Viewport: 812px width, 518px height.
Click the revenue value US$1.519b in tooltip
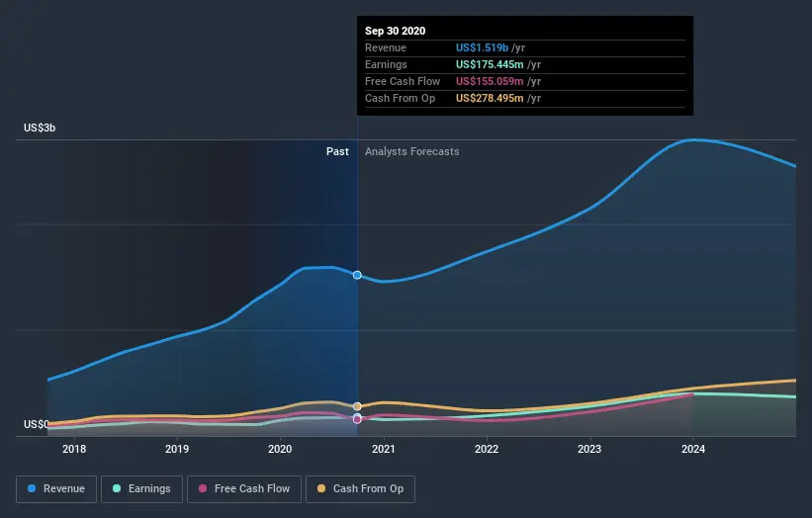point(482,47)
